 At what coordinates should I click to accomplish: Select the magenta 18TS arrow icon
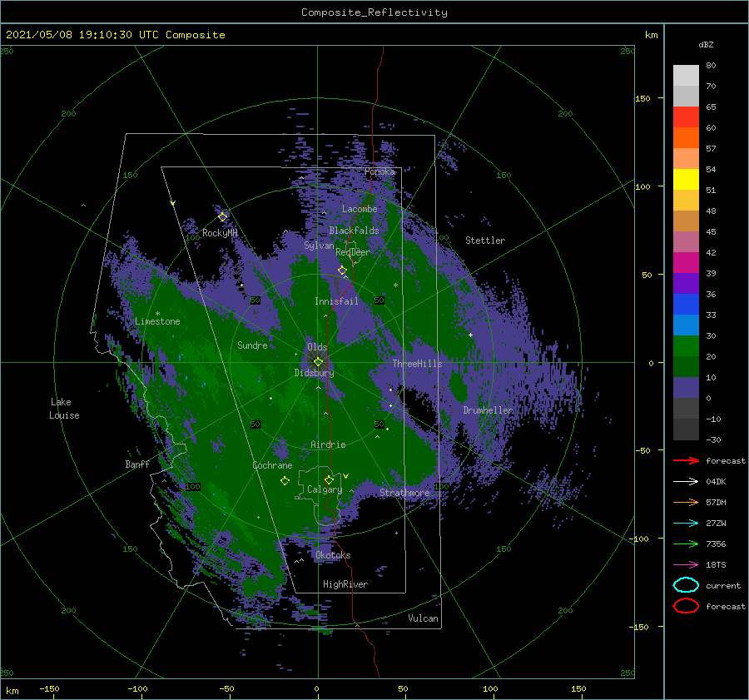[686, 565]
